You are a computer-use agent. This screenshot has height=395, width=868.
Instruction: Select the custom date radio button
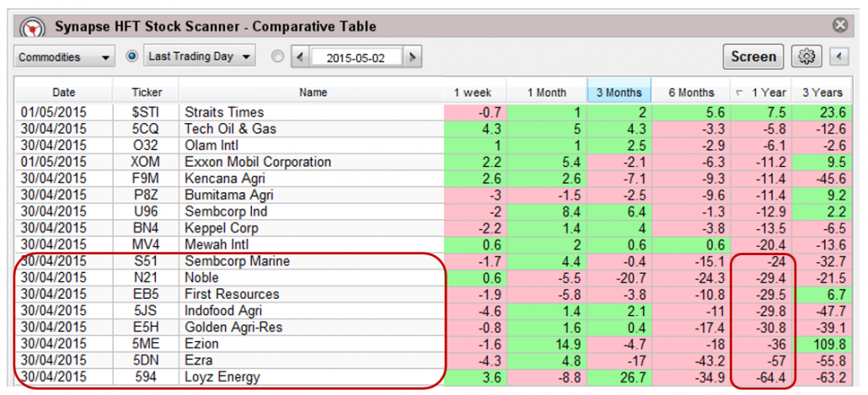[278, 57]
